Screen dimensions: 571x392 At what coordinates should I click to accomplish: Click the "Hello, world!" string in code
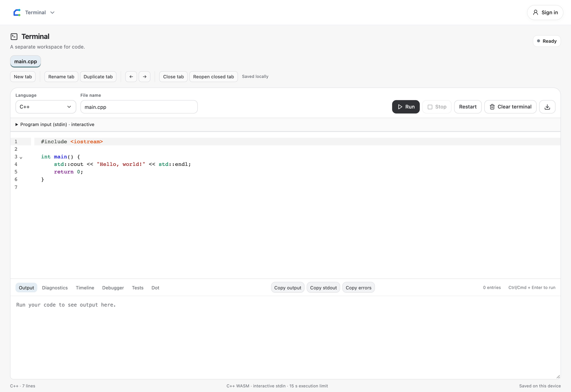121,164
